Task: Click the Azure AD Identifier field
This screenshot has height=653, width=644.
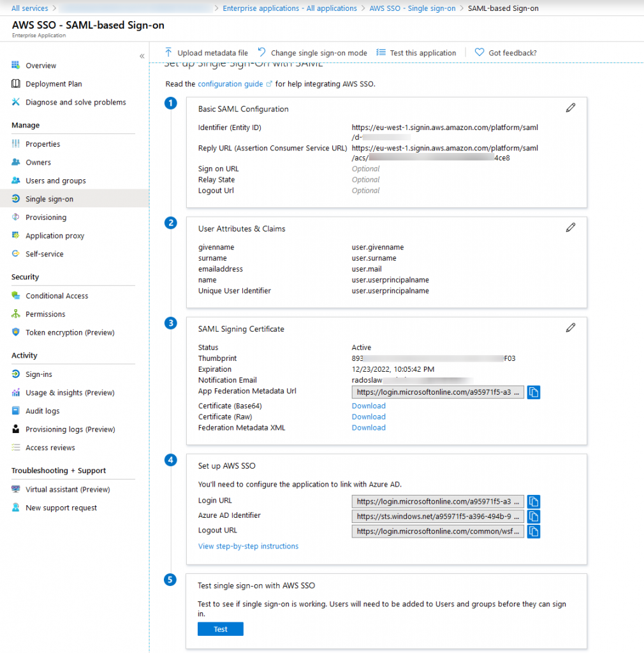Action: (x=437, y=517)
